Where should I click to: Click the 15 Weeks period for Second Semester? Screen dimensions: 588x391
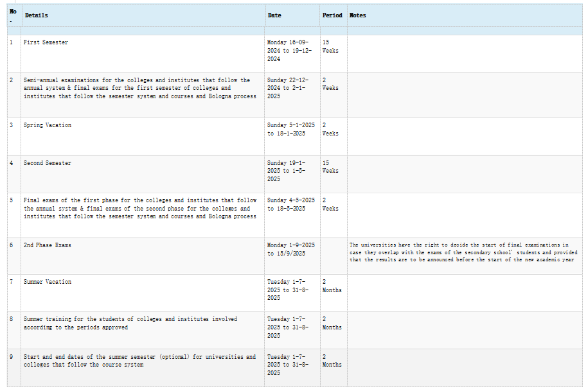(330, 167)
